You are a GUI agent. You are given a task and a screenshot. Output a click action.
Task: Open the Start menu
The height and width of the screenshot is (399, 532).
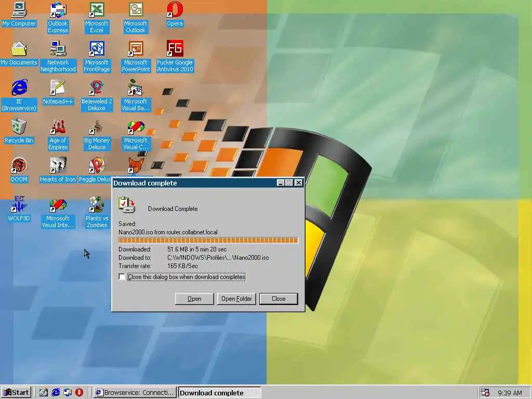click(16, 393)
